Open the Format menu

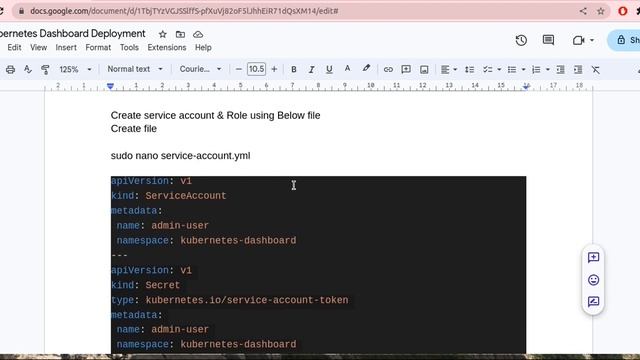(98, 47)
